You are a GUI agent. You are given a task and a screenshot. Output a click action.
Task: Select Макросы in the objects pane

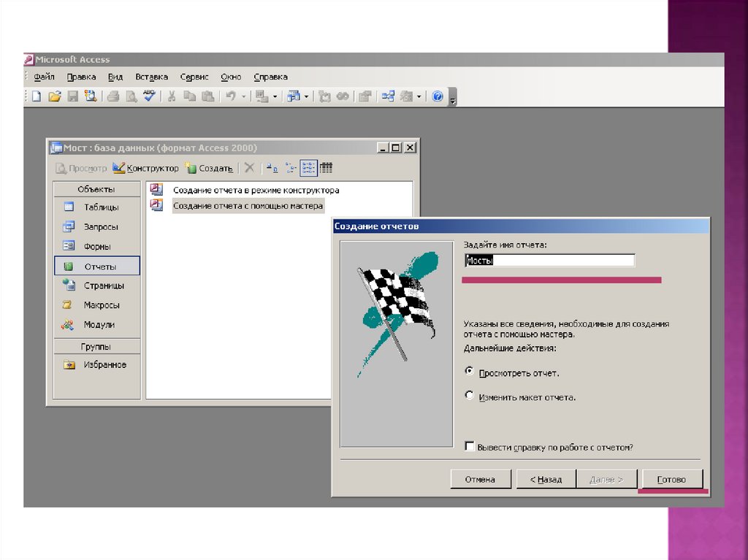pyautogui.click(x=97, y=304)
